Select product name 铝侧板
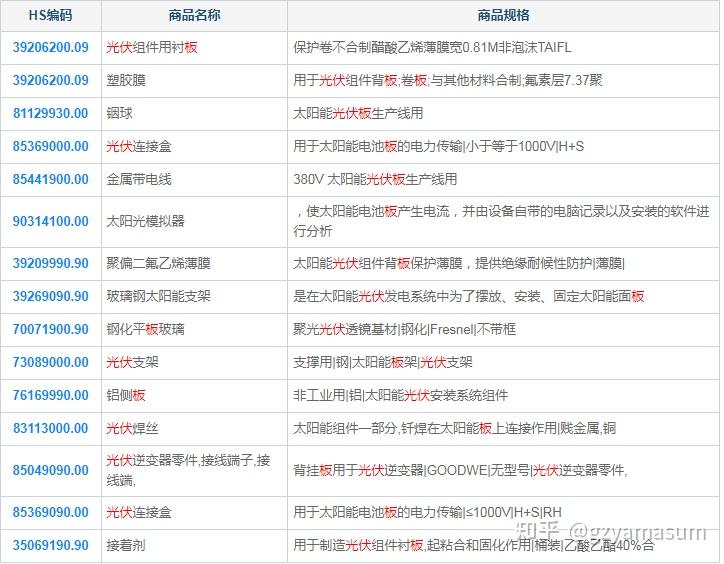Screen dimensions: 724x564 tap(126, 395)
